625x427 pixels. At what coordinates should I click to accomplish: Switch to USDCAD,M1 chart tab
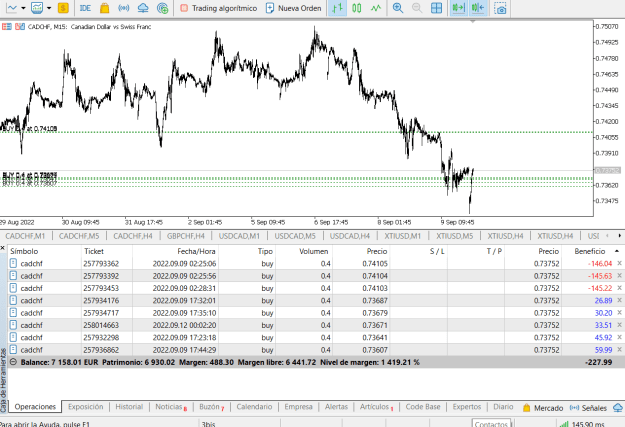239,236
